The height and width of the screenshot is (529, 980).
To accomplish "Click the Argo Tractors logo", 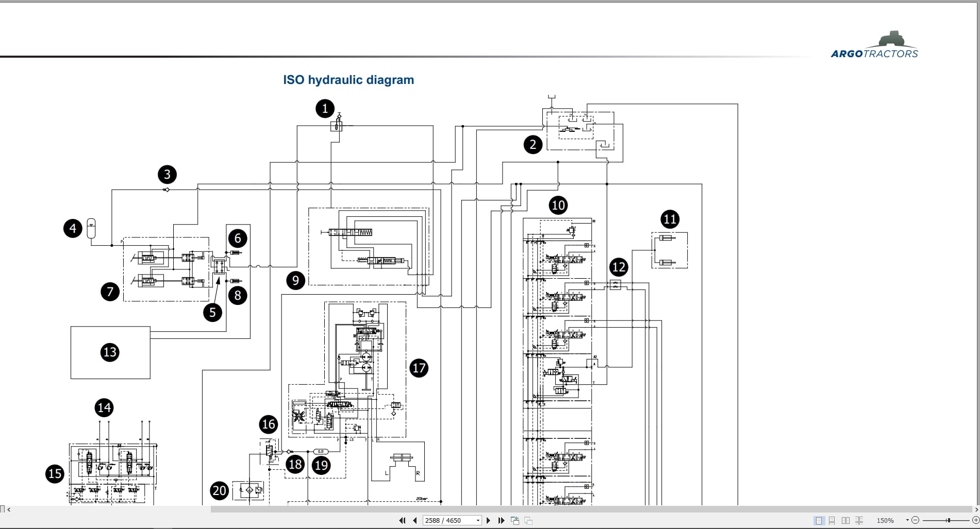I will click(874, 44).
